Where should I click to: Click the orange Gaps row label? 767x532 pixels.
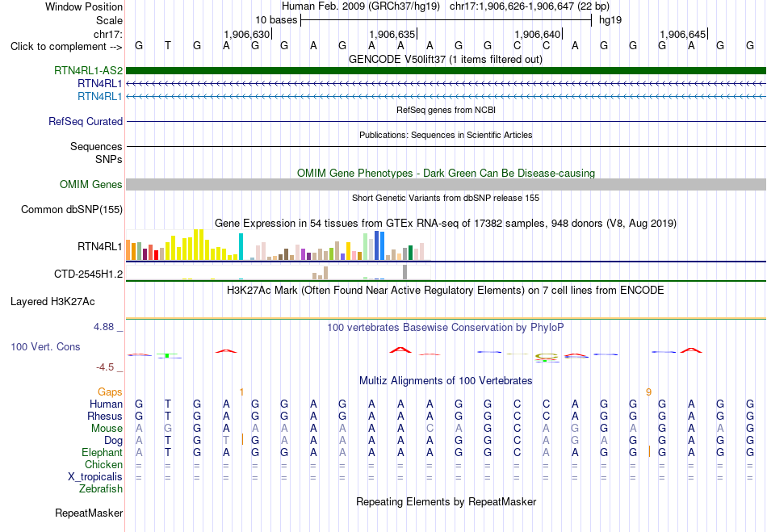click(110, 392)
